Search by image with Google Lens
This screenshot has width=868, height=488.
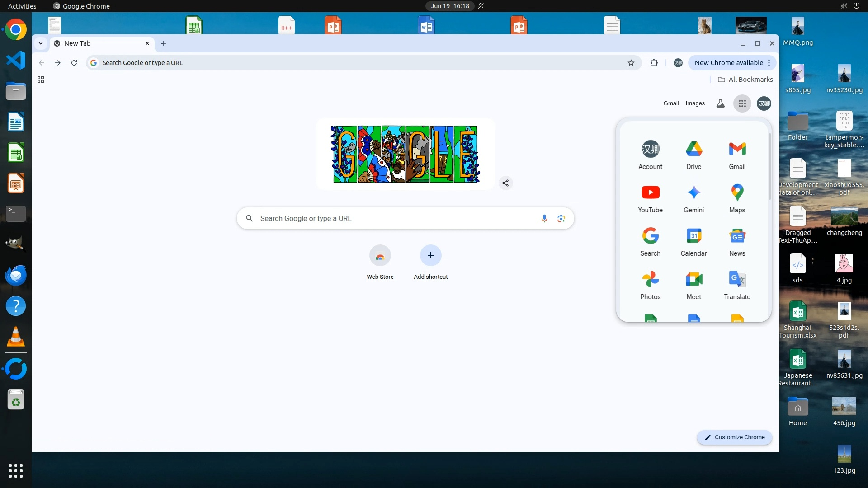(x=561, y=219)
